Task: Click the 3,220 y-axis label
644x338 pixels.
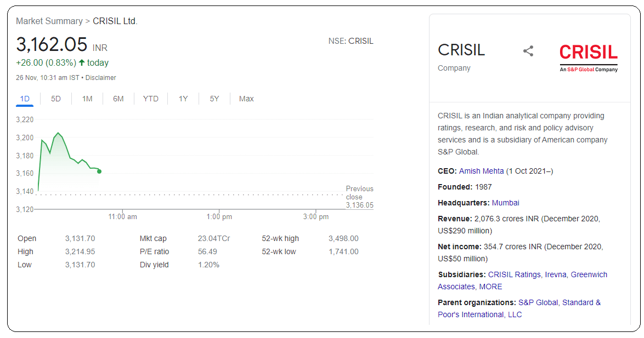Action: coord(25,119)
